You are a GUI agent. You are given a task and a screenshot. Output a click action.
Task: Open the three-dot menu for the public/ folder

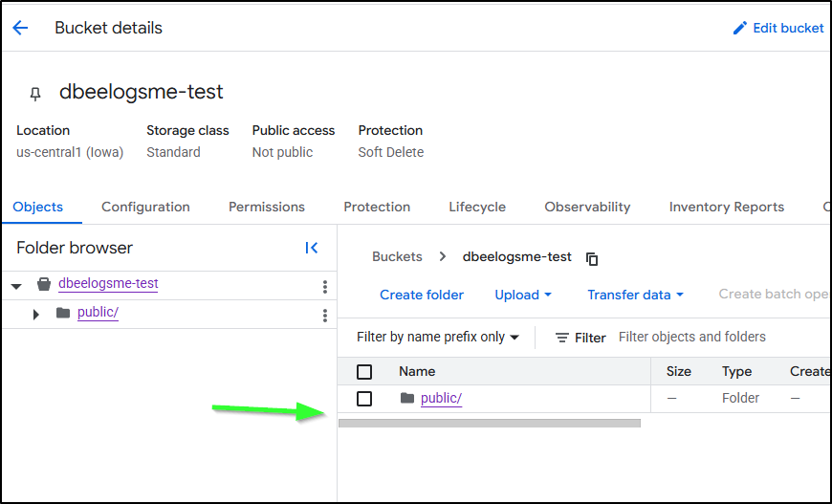pyautogui.click(x=325, y=315)
